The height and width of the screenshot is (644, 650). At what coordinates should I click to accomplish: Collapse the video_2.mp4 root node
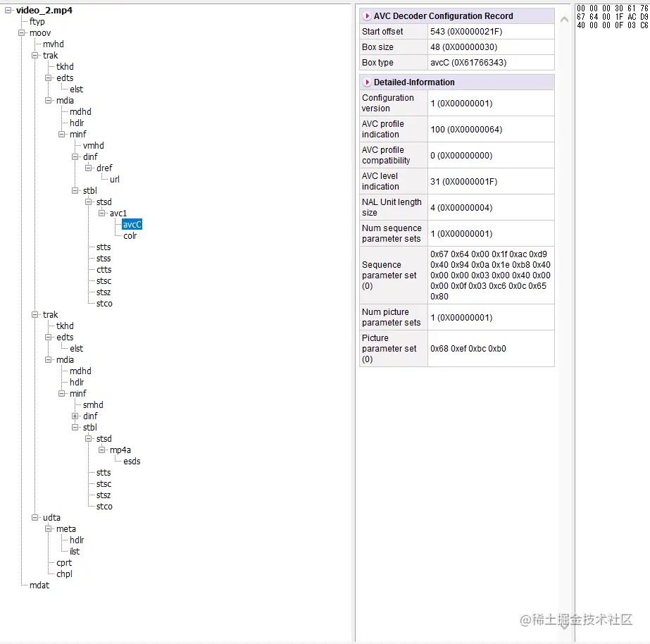8,11
